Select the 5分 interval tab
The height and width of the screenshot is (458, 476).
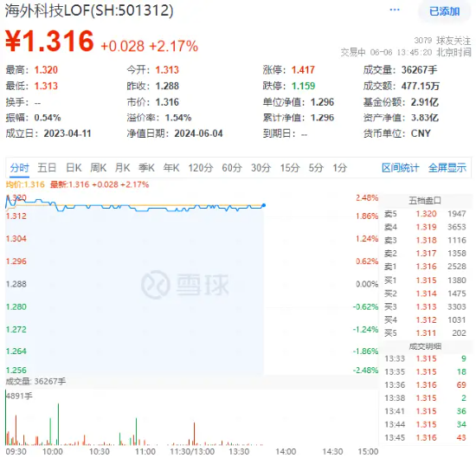[316, 168]
